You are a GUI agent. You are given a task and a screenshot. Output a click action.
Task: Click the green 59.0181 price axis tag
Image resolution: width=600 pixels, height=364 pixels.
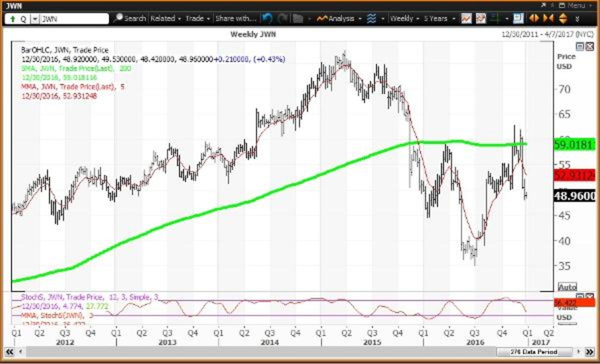575,145
